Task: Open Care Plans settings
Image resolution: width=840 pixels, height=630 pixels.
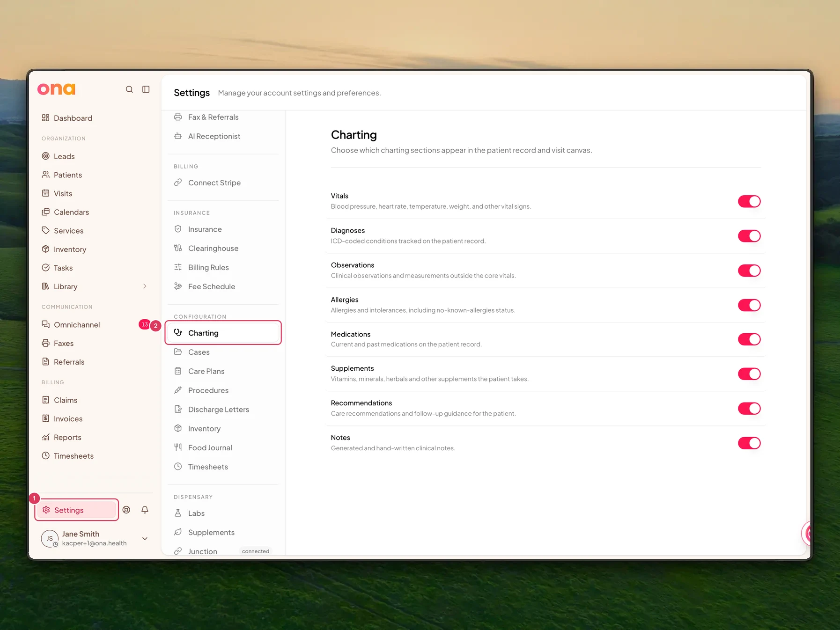Action: 223,371
